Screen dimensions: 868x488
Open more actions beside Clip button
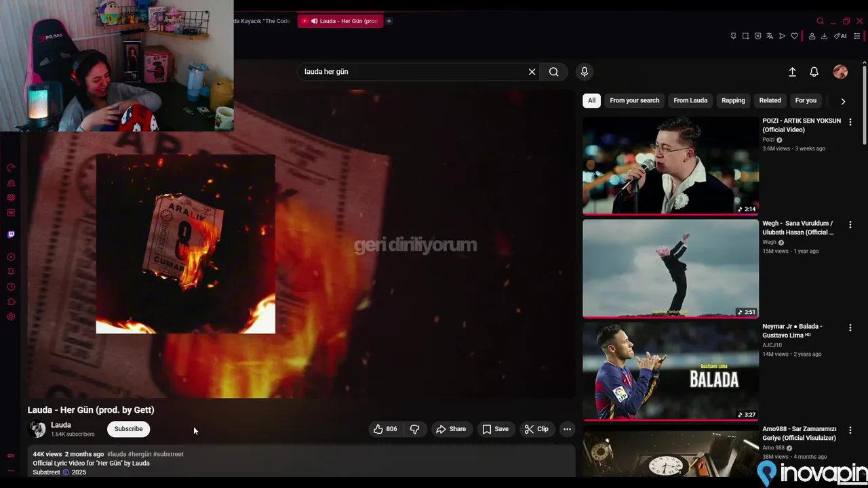tap(567, 429)
